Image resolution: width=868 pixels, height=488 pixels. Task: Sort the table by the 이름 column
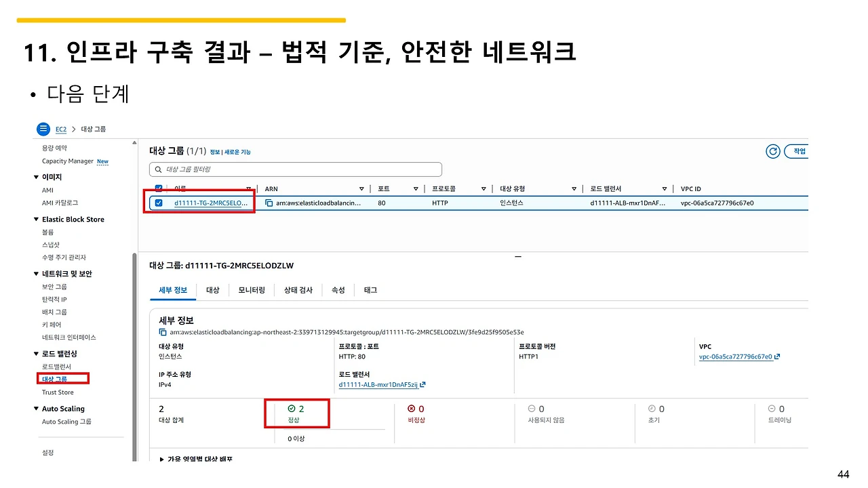click(x=249, y=189)
